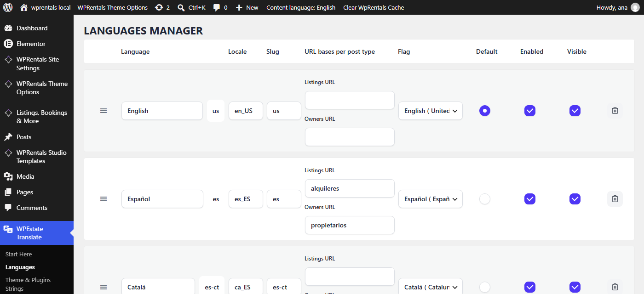Toggle the Visible checkbox for Català
This screenshot has width=644, height=294.
[575, 287]
